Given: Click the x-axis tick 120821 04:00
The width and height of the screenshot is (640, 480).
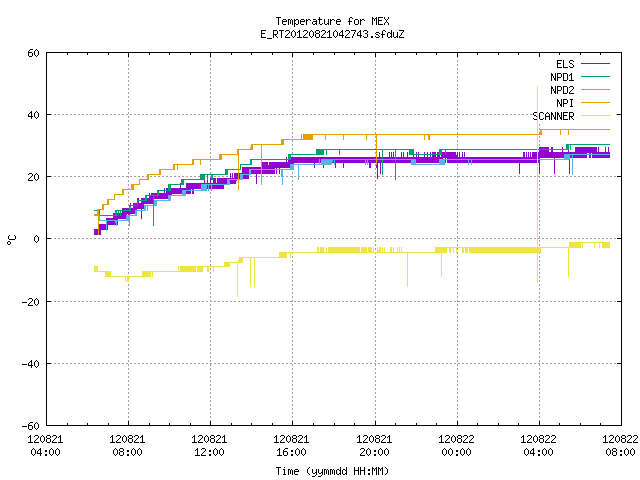Looking at the screenshot, I should [45, 446].
